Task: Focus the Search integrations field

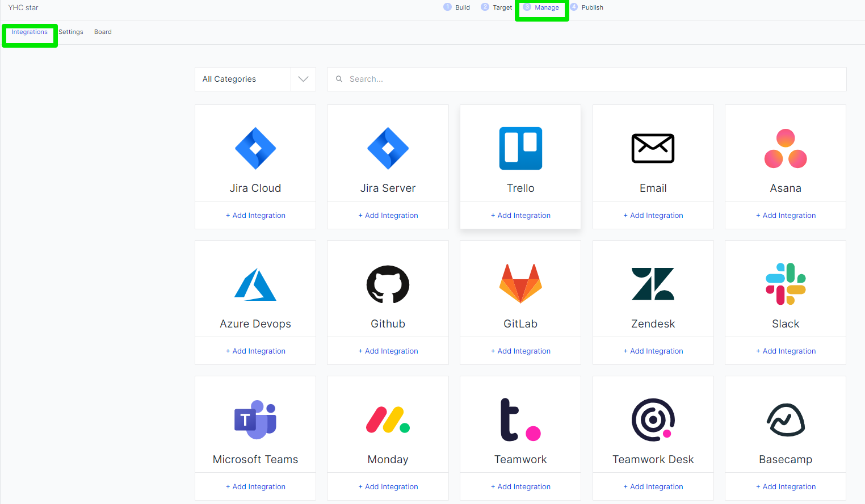Action: point(586,79)
